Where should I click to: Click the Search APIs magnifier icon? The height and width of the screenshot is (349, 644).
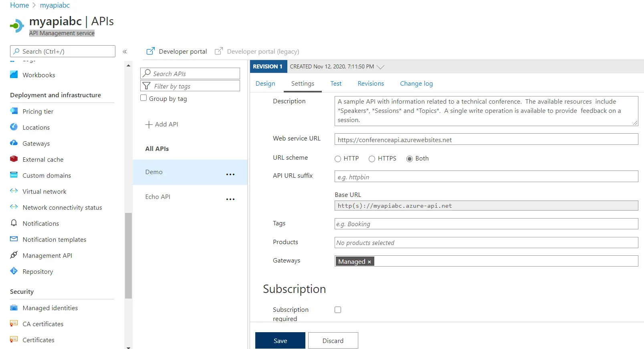[x=147, y=73]
